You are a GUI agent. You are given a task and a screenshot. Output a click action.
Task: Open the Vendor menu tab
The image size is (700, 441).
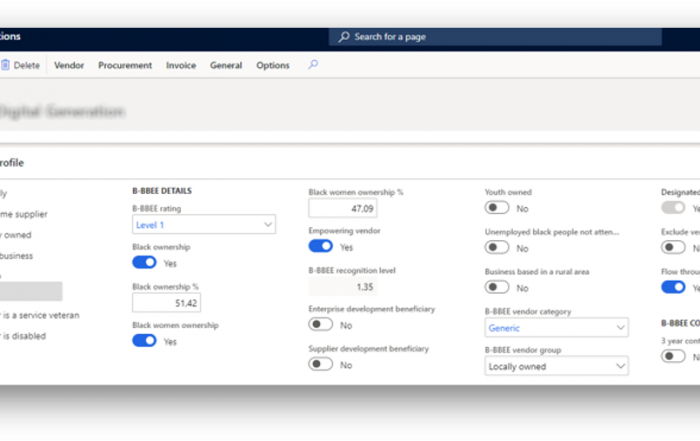click(69, 65)
